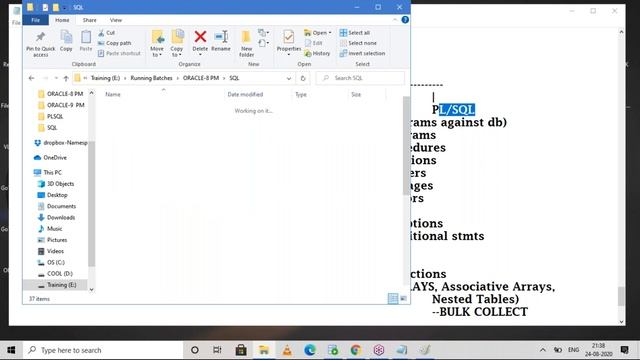Click Paste shortcut in ribbon
Image resolution: width=640 pixels, height=360 pixels.
[119, 53]
